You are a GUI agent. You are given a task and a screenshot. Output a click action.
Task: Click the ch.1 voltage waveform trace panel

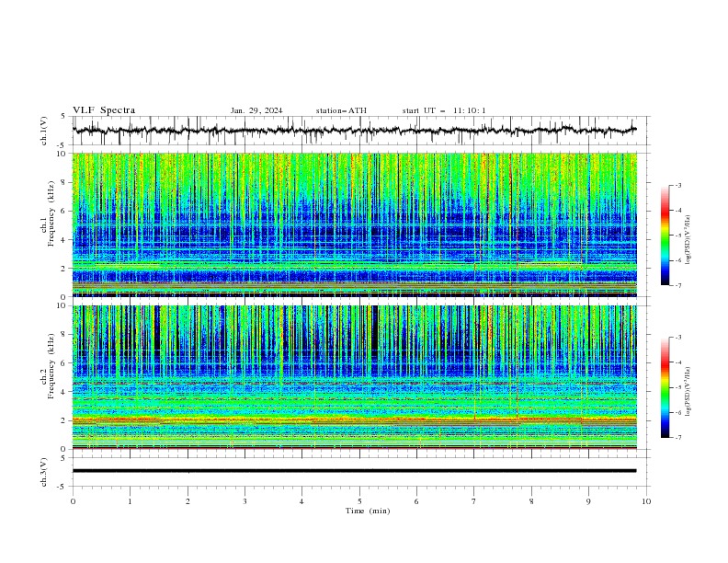[x=360, y=131]
